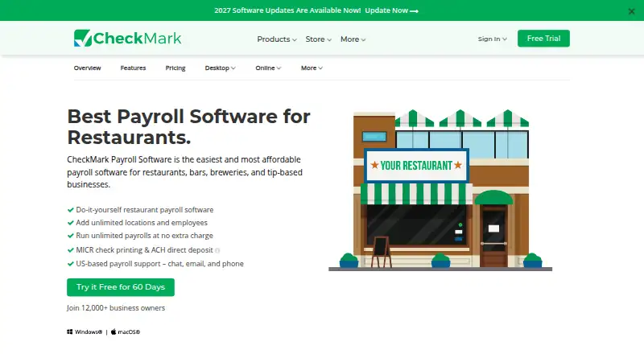Open the top navigation More menu
This screenshot has width=644, height=354.
click(x=353, y=39)
